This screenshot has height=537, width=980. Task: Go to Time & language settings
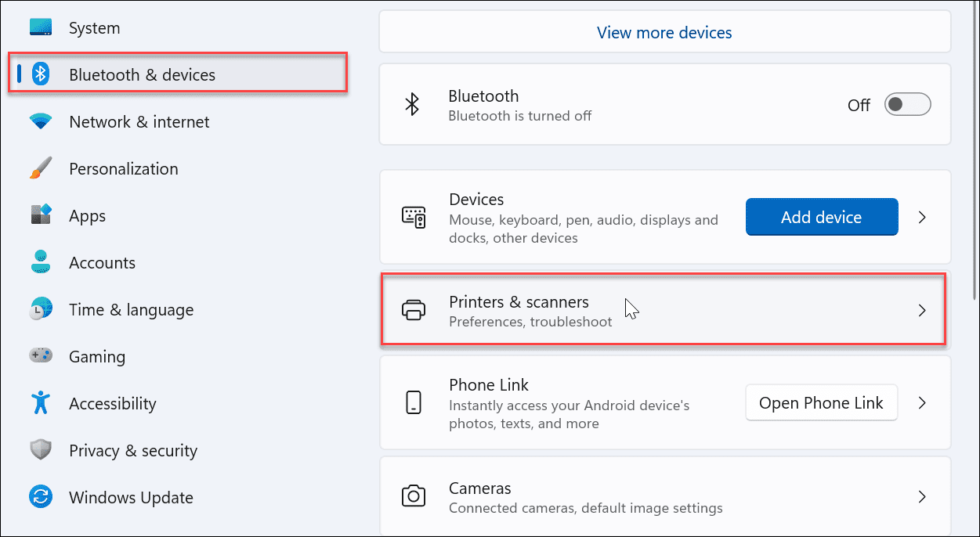coord(131,309)
